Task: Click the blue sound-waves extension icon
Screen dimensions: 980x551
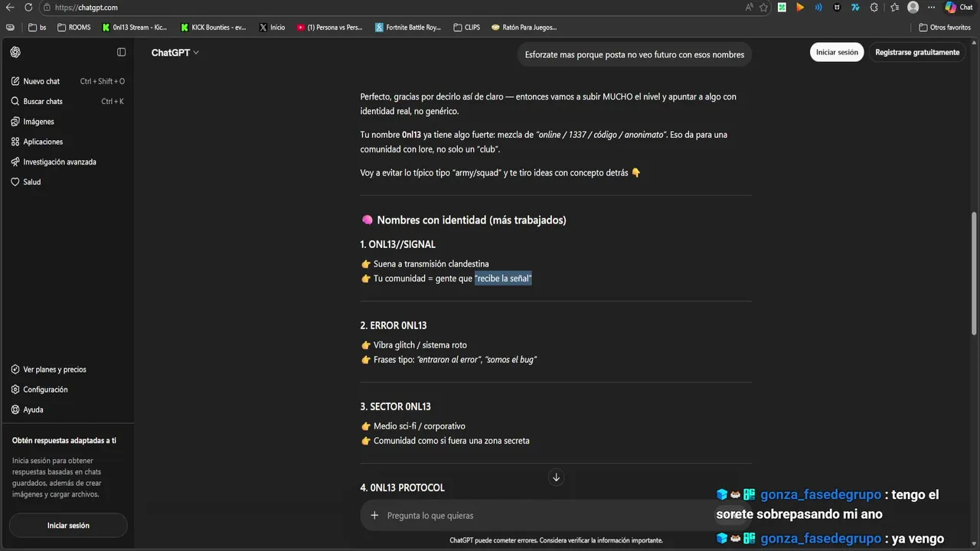Action: tap(818, 7)
